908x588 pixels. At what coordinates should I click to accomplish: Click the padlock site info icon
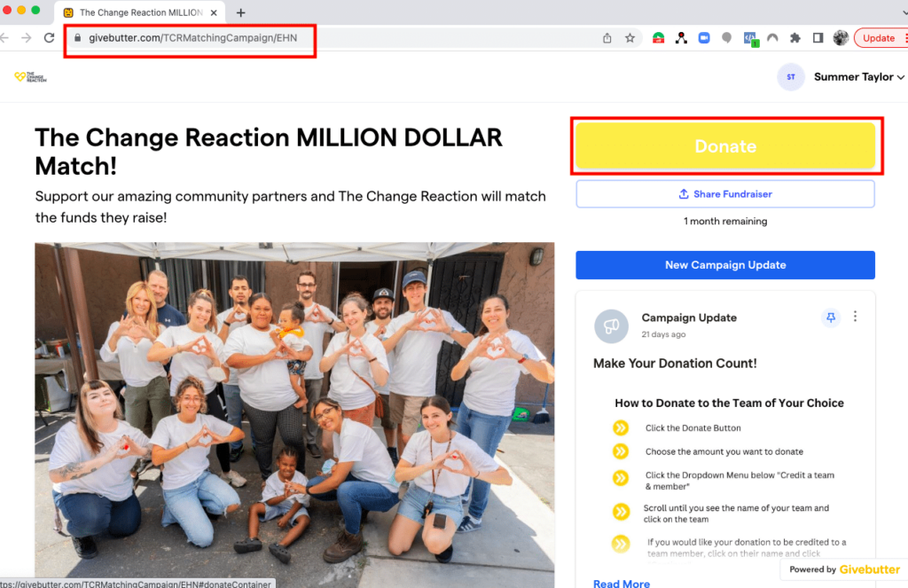[x=77, y=37]
